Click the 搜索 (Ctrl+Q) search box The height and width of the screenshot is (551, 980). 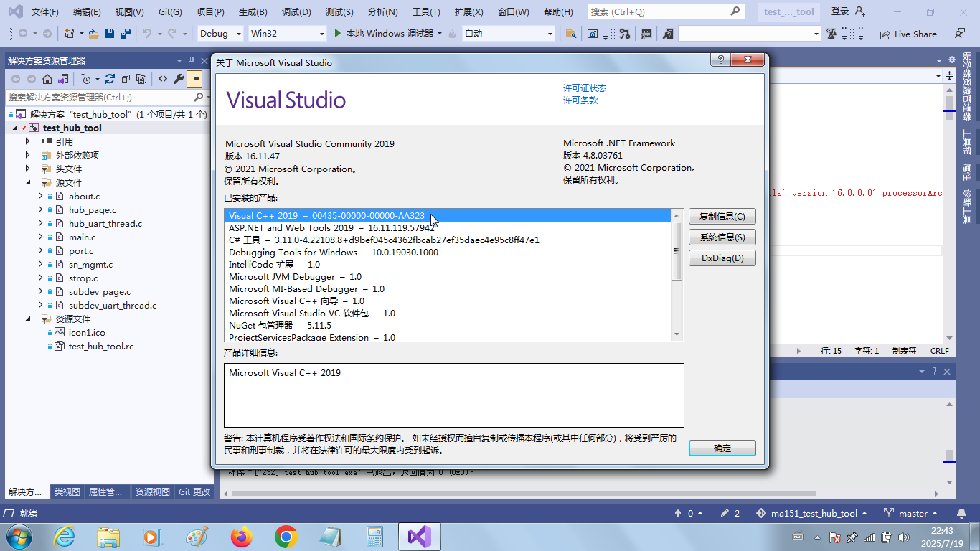(666, 12)
